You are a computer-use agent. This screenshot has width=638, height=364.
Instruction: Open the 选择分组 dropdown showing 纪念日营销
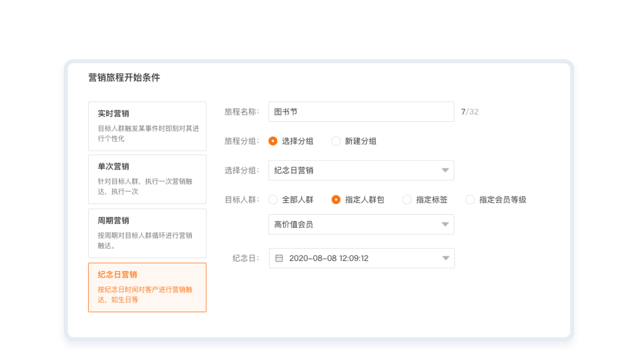[x=361, y=170]
